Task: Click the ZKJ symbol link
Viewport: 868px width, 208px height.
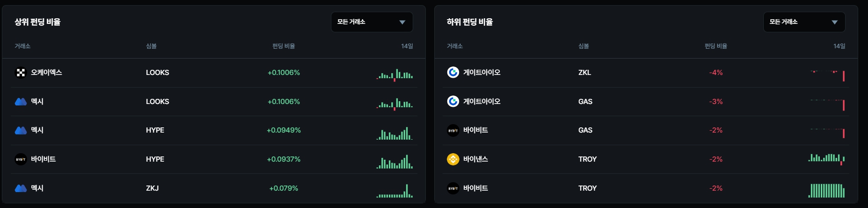Action: tap(152, 188)
